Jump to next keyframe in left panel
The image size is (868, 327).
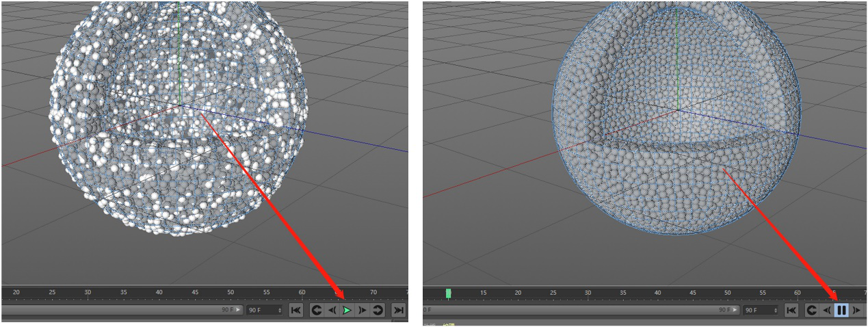[x=378, y=311]
